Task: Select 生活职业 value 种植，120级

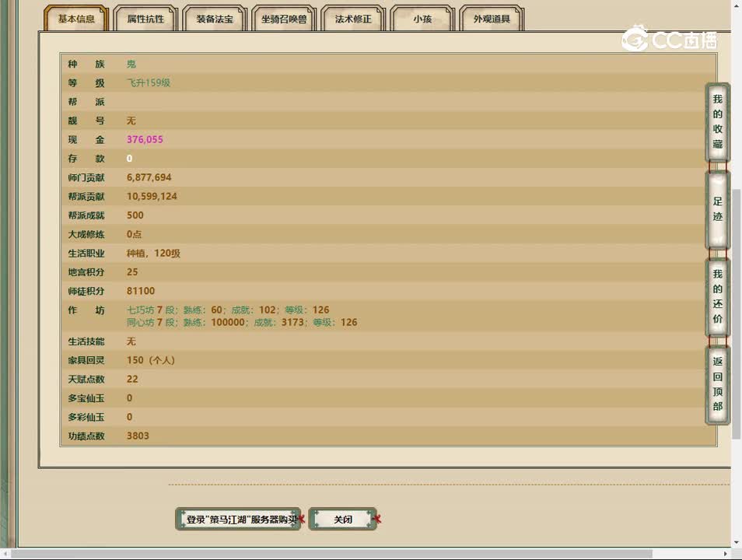Action: pyautogui.click(x=153, y=254)
